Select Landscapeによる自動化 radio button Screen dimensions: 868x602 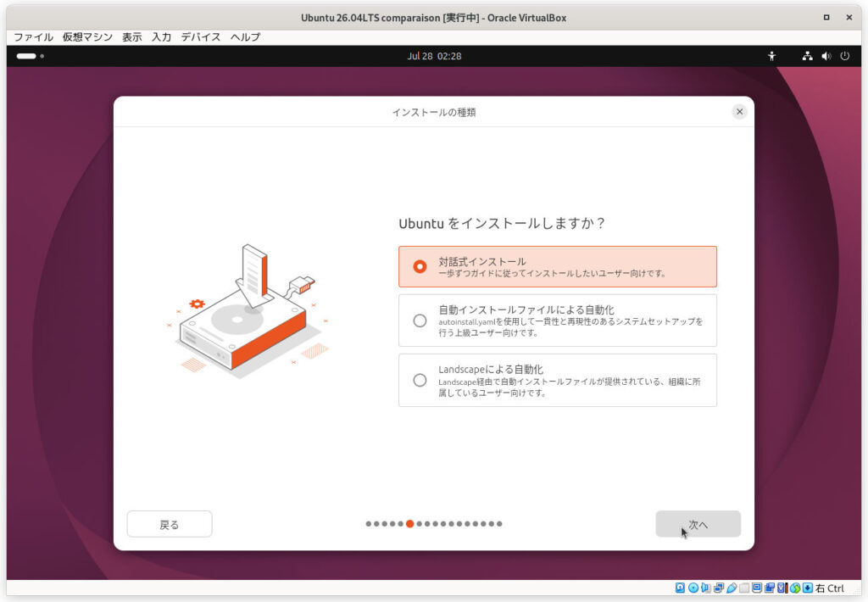420,380
